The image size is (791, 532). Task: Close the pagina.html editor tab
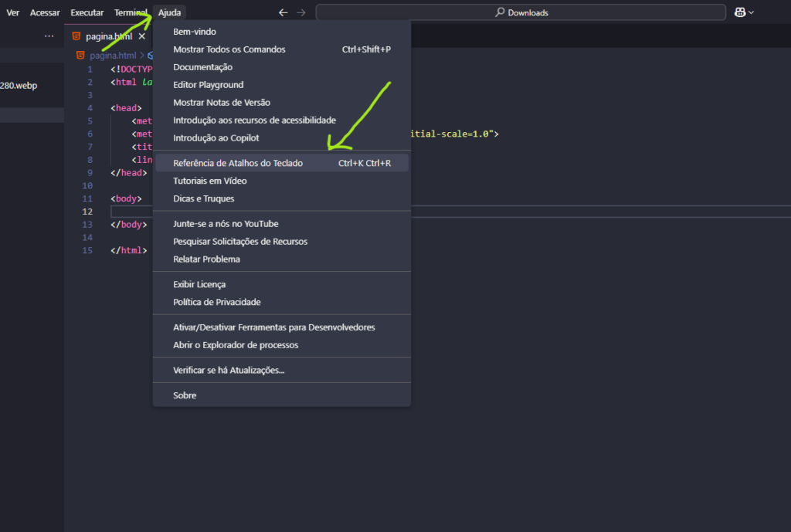141,36
